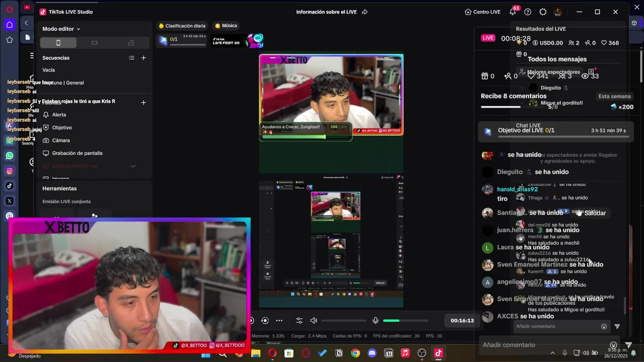This screenshot has width=644, height=362.
Task: Open the TikTok LIVE Fest 25 banner
Action: click(x=237, y=41)
